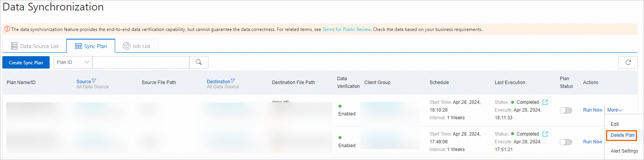Run Now for the 18:10:28 plan

[x=593, y=110]
